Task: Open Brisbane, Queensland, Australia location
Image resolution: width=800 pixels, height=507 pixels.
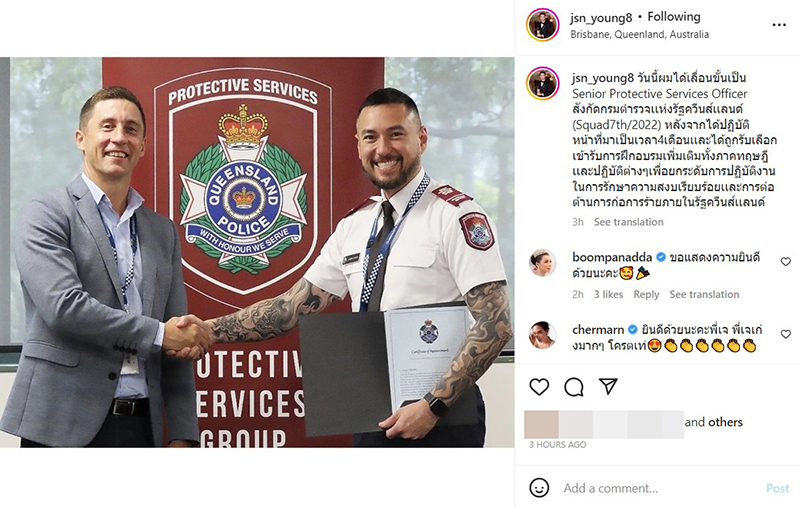Action: pos(639,34)
